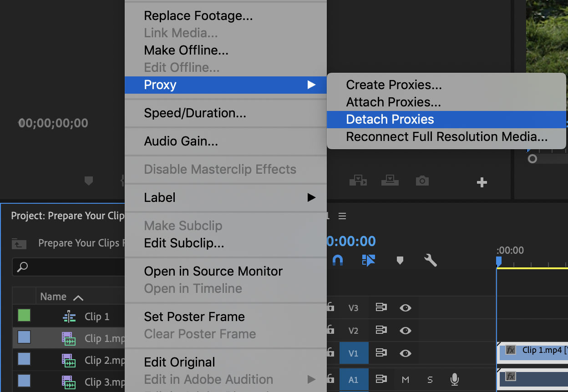This screenshot has height=392, width=568.
Task: Open the timeline panel hamburger menu
Action: [x=342, y=216]
